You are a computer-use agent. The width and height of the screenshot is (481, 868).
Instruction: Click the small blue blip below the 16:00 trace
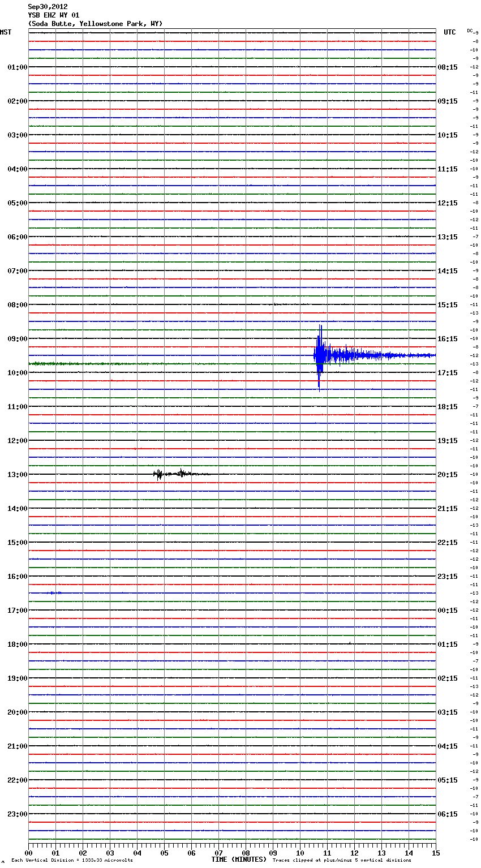click(55, 592)
